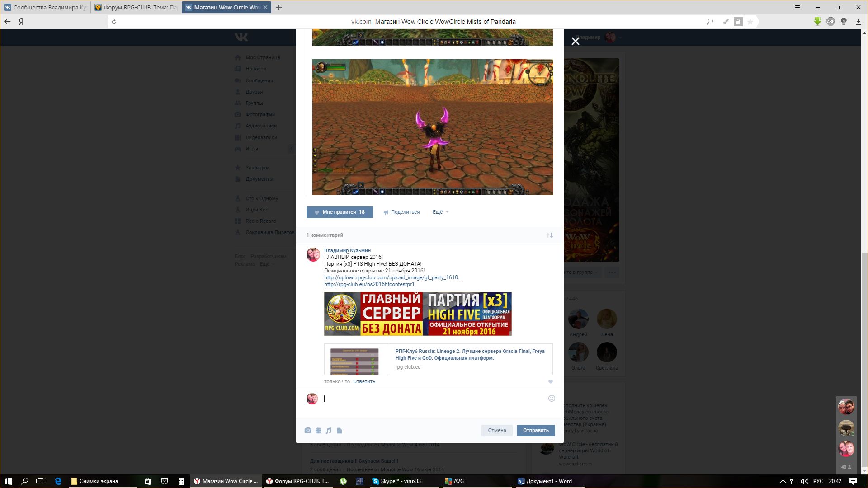
Task: Switch to Форум RPG-CLUB browser tab
Action: coord(136,7)
